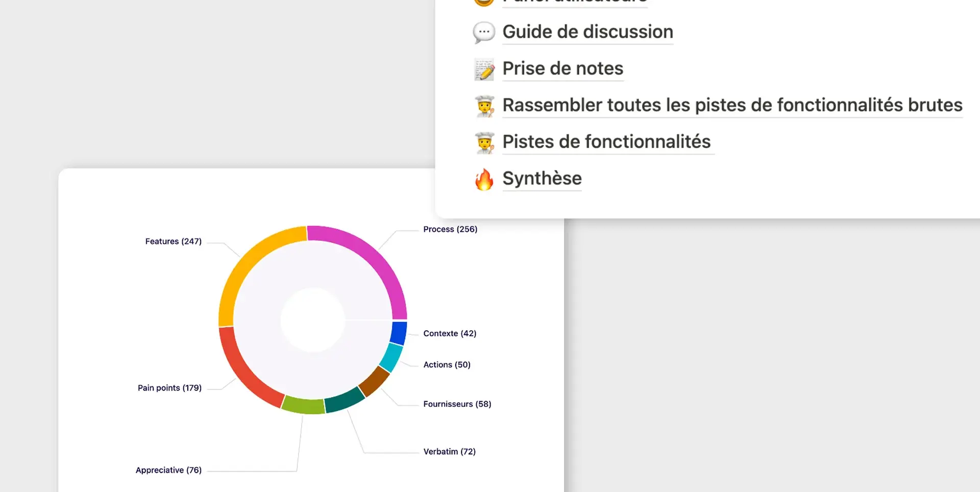This screenshot has height=492, width=980.
Task: Click the speech bubble icon beside Guide de discussion
Action: tap(484, 32)
